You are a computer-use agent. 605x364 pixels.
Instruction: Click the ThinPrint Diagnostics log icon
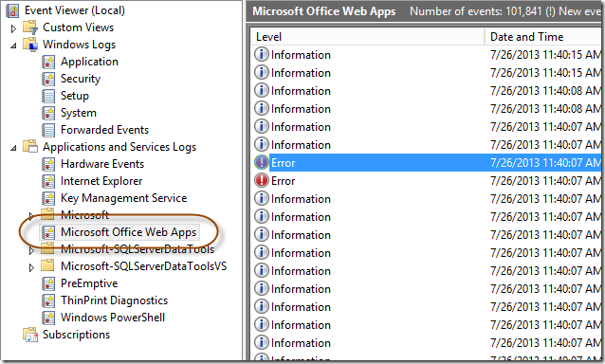tap(48, 300)
